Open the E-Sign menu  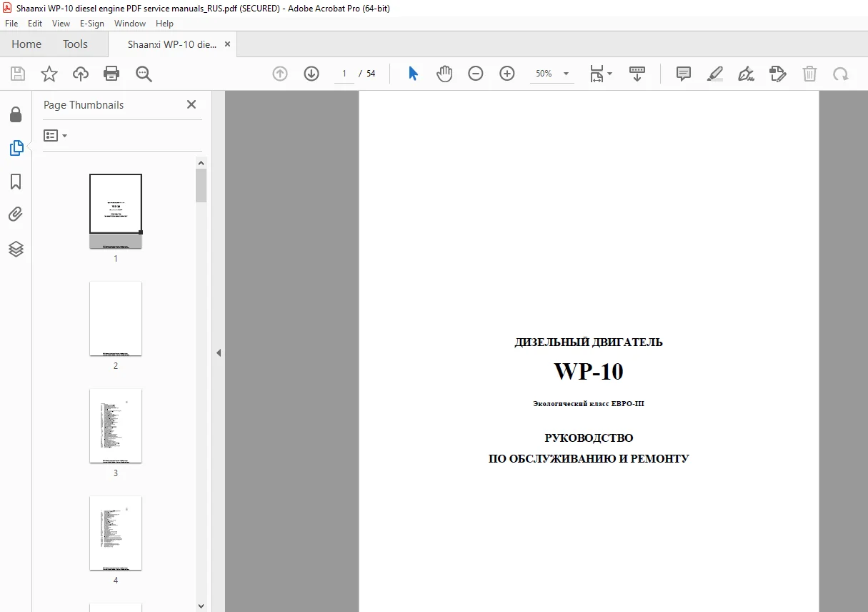pos(92,24)
